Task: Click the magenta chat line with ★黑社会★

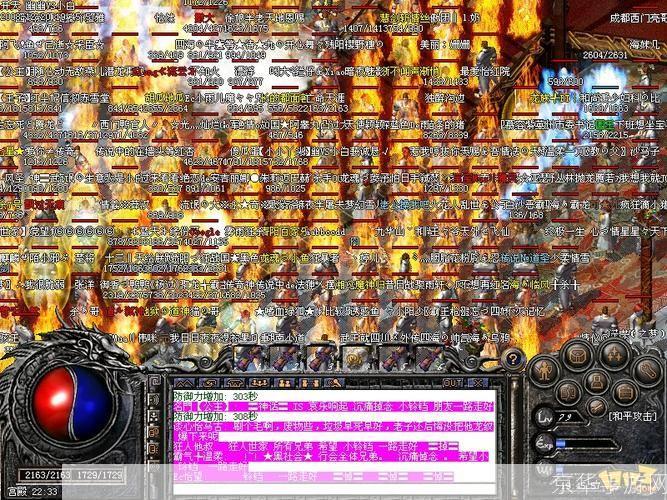Action: point(331,456)
